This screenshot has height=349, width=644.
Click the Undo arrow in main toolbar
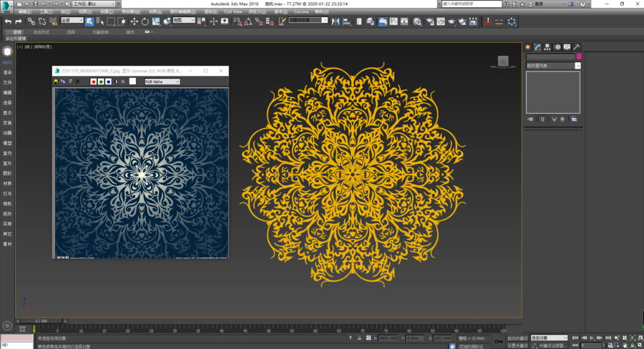click(8, 21)
